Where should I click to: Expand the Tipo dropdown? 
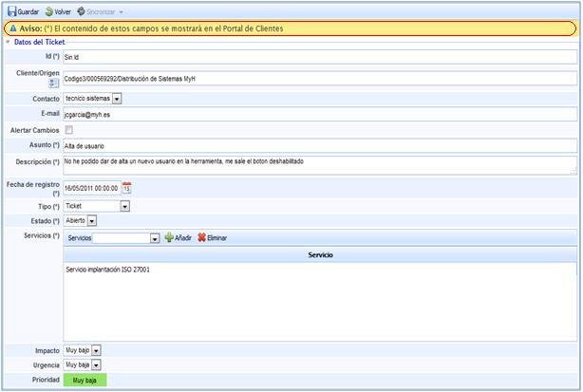click(x=124, y=206)
